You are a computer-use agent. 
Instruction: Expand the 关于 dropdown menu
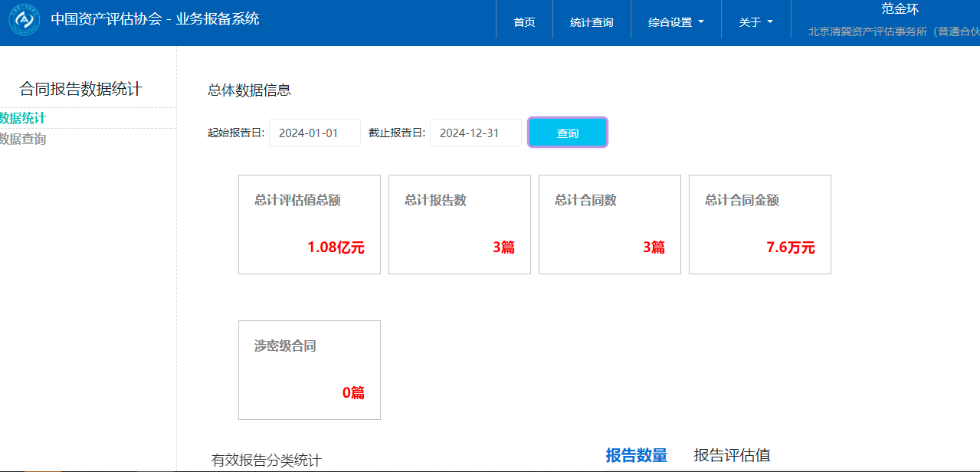[755, 22]
